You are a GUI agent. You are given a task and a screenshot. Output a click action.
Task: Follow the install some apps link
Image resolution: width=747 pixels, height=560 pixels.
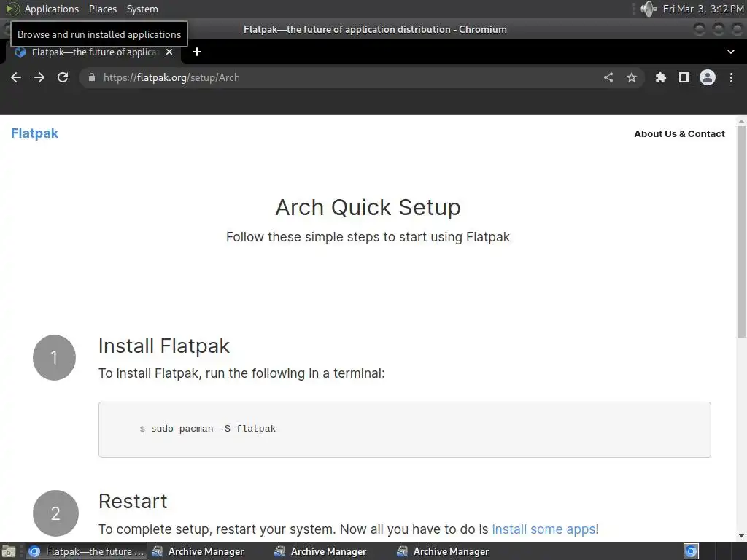click(543, 529)
